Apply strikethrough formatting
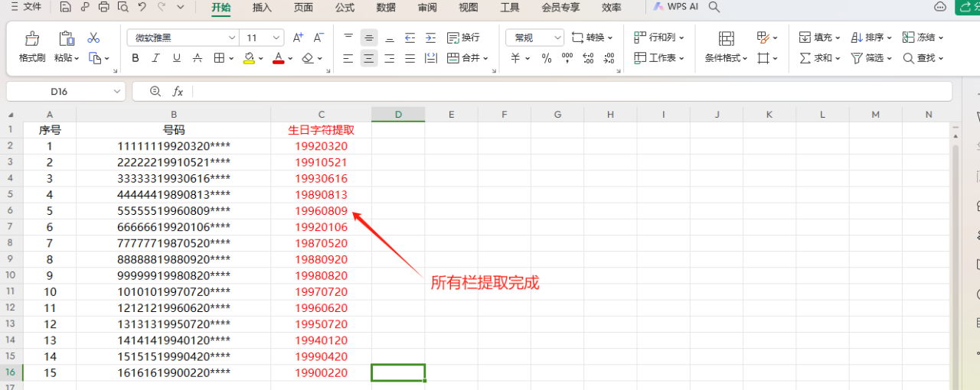The height and width of the screenshot is (390, 980). (x=198, y=58)
